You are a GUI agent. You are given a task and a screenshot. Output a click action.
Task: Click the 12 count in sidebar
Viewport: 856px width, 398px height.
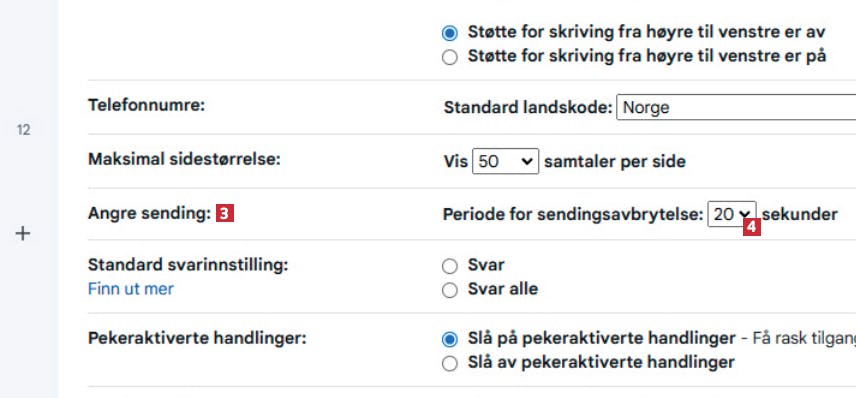(x=23, y=130)
